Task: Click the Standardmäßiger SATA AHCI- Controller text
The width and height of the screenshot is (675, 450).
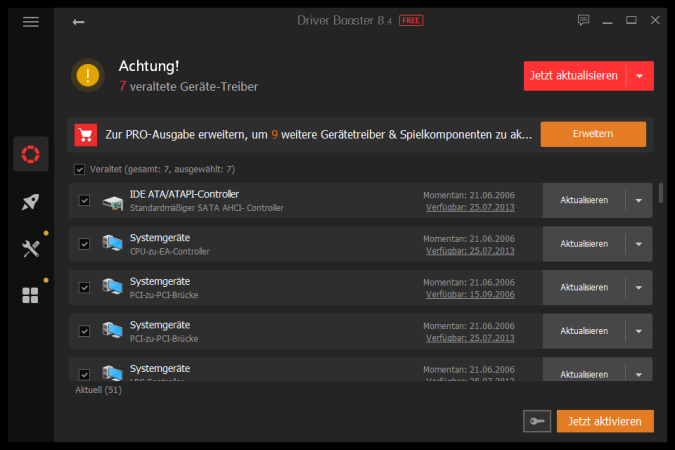Action: (207, 208)
